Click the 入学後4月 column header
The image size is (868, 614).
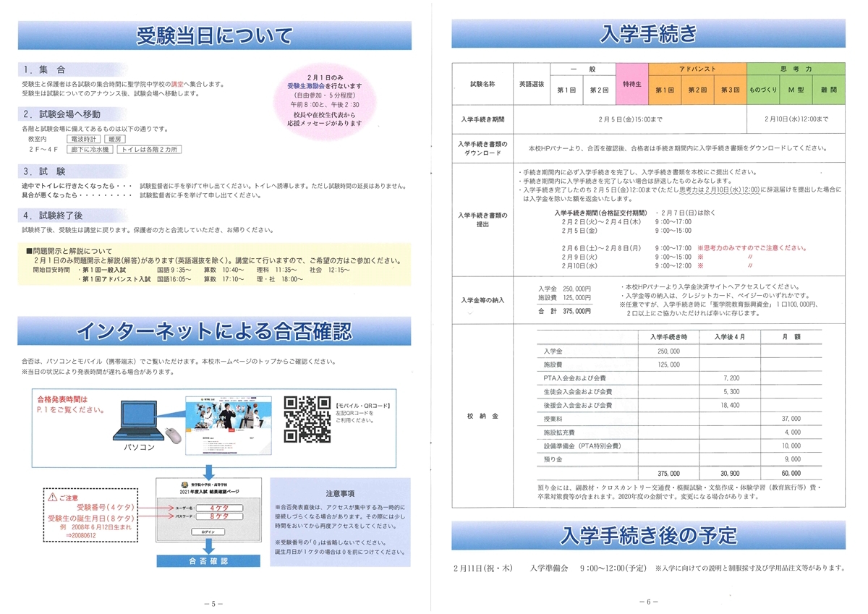tap(730, 337)
